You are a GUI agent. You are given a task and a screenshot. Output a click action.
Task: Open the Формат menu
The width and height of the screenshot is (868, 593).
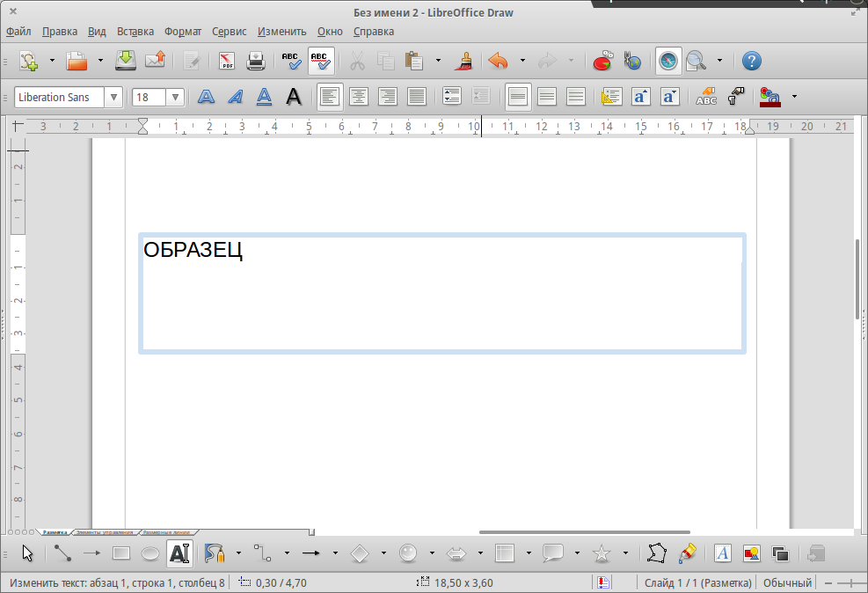click(183, 32)
